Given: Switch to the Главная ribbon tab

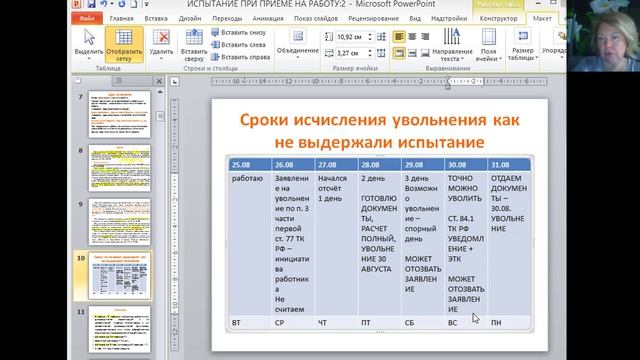Looking at the screenshot, I should pyautogui.click(x=121, y=18).
